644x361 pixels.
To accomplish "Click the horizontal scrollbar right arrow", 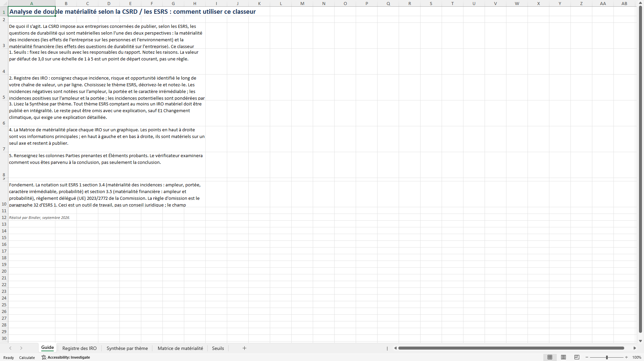I will (x=635, y=348).
